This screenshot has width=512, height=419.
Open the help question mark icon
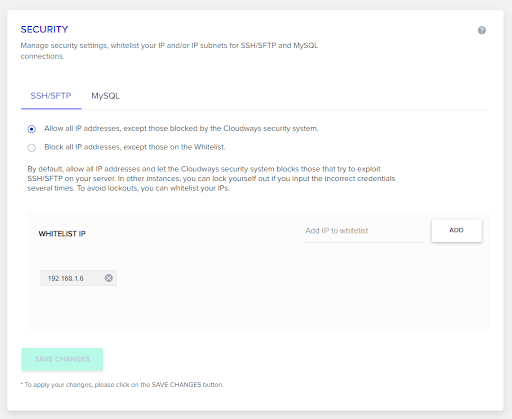[481, 30]
